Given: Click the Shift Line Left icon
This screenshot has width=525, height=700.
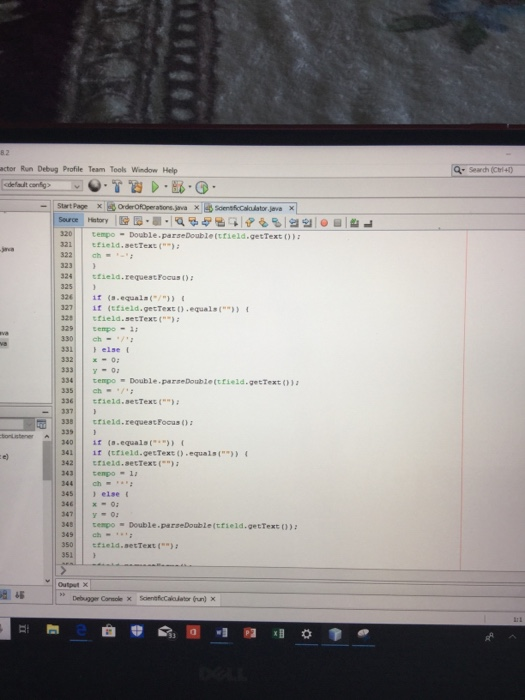Looking at the screenshot, I should [x=293, y=222].
